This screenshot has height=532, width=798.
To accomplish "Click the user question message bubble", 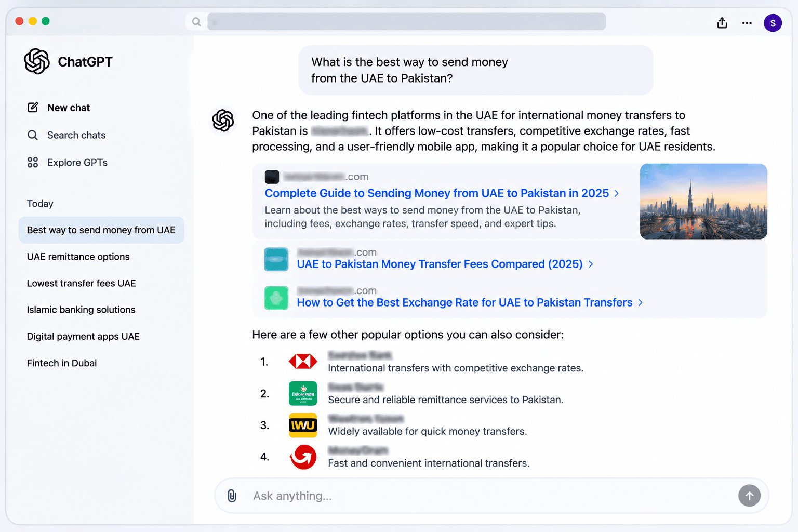I will (x=476, y=70).
